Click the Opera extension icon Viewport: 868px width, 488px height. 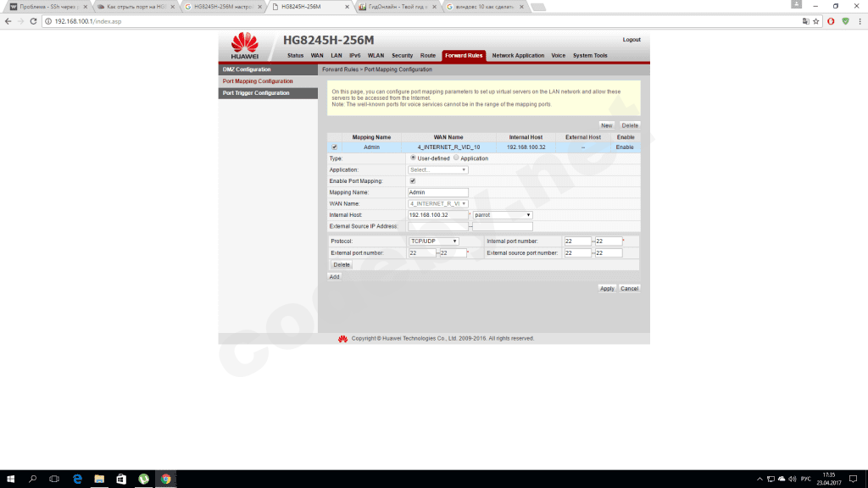click(x=831, y=21)
